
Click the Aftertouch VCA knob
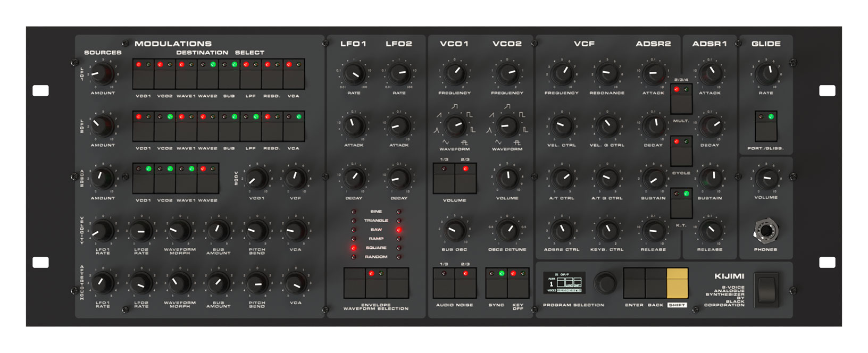295,283
